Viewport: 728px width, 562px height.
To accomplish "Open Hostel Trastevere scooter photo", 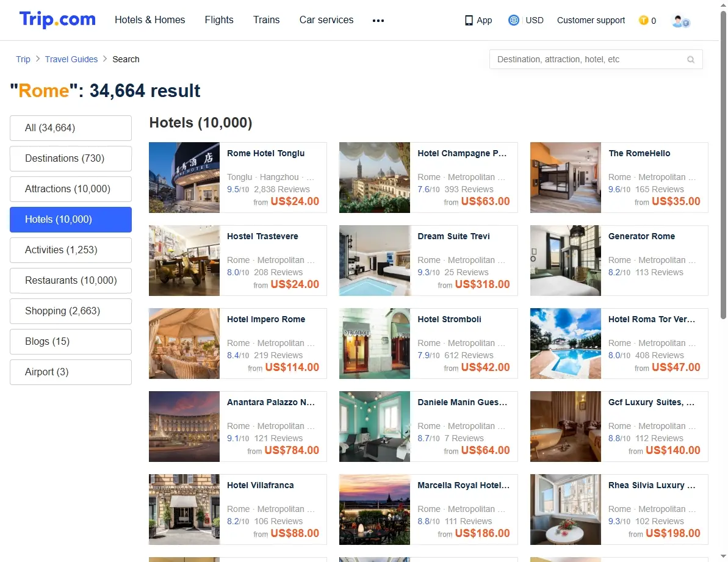I will click(x=184, y=261).
